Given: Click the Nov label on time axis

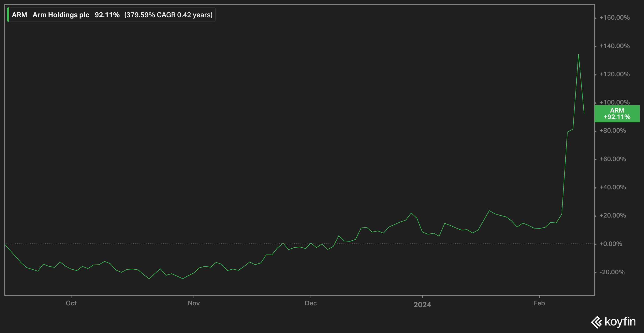Looking at the screenshot, I should click(194, 303).
